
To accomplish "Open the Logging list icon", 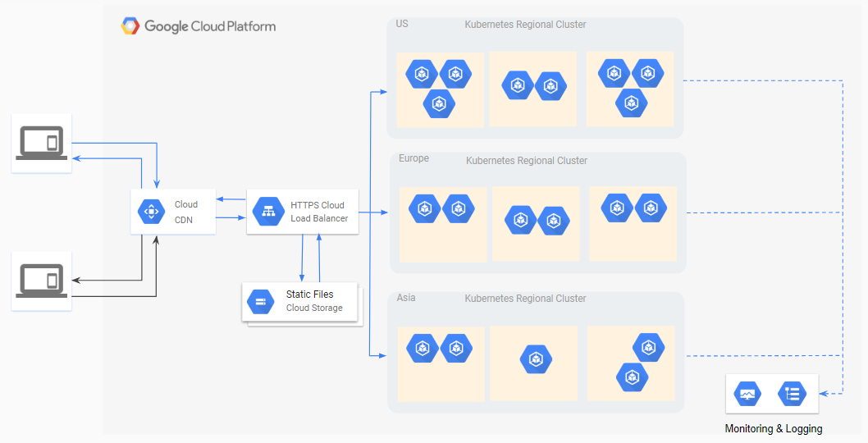I will click(x=792, y=395).
